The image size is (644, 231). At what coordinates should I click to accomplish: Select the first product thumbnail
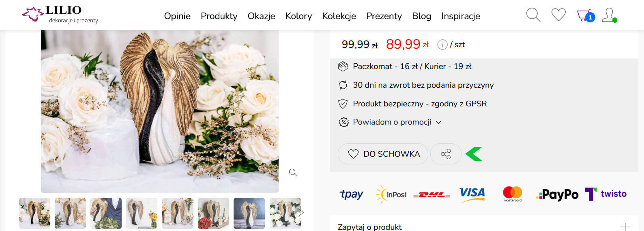point(34,213)
